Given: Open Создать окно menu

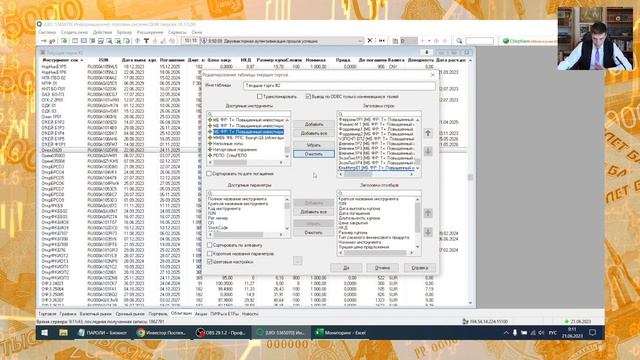Looking at the screenshot, I should tap(74, 32).
